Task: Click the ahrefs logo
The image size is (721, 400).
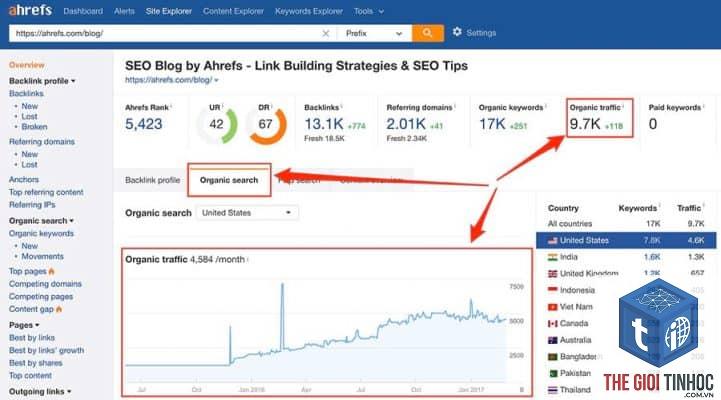Action: (x=30, y=10)
